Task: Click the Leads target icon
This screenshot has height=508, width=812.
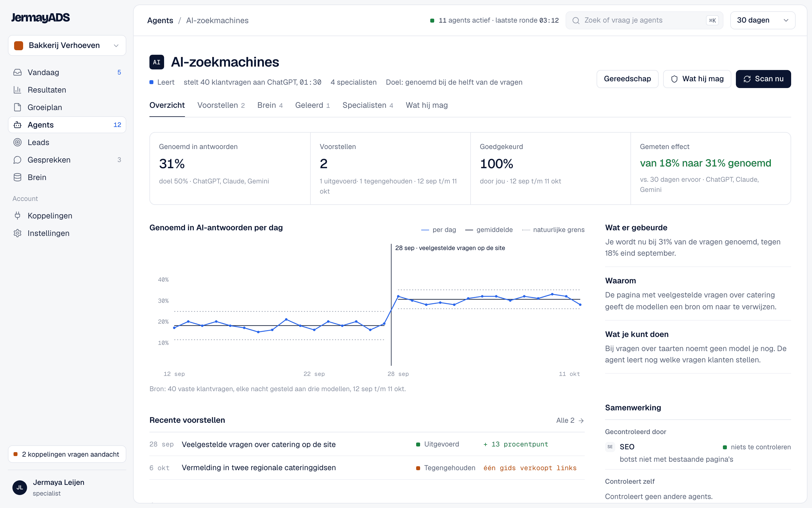Action: pos(17,142)
